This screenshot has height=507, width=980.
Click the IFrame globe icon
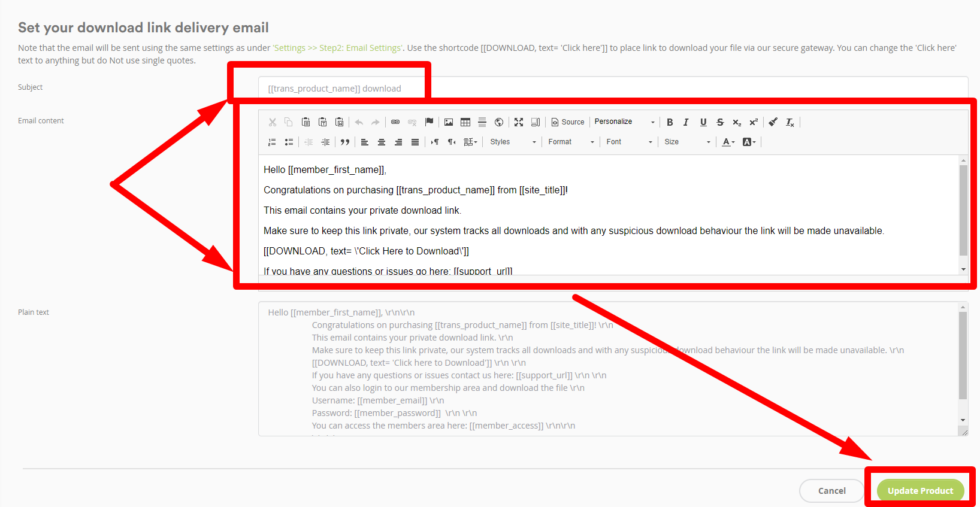click(499, 122)
